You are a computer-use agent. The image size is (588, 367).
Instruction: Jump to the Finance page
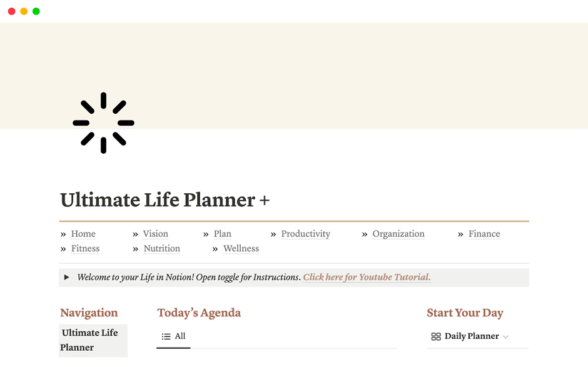tap(484, 234)
